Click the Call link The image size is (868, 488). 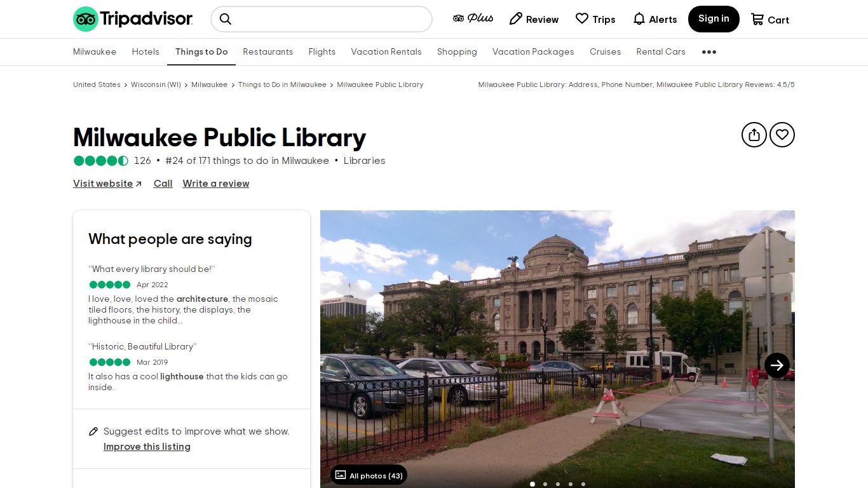(163, 184)
